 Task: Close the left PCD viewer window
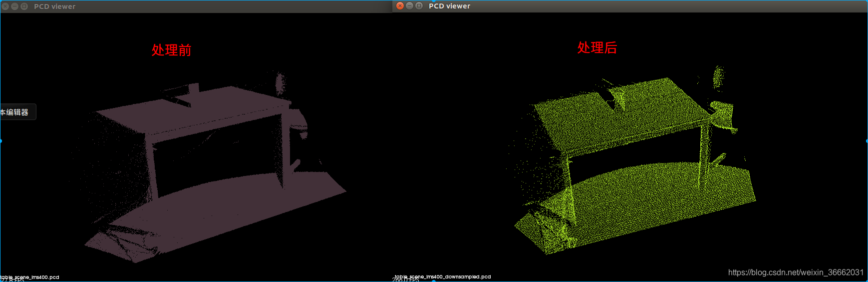coord(5,6)
